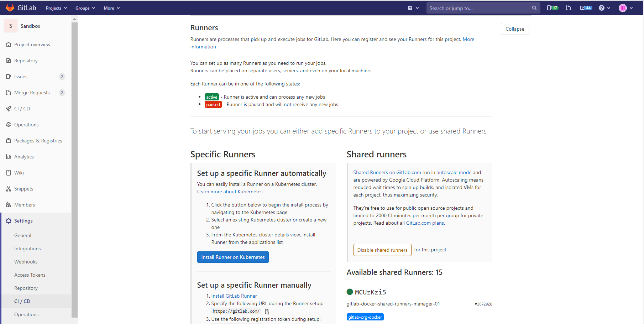Click the Snippets scissors icon
The height and width of the screenshot is (324, 644).
[9, 189]
